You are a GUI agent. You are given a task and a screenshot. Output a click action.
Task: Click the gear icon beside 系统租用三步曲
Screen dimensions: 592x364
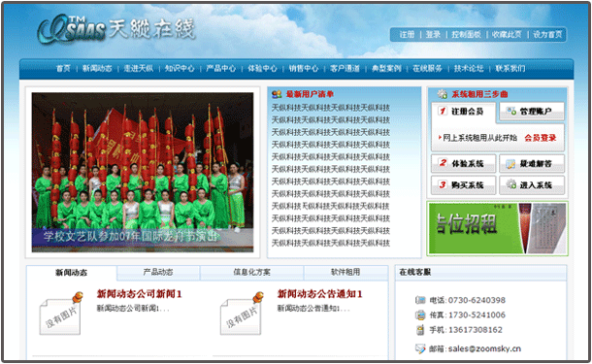coord(443,93)
